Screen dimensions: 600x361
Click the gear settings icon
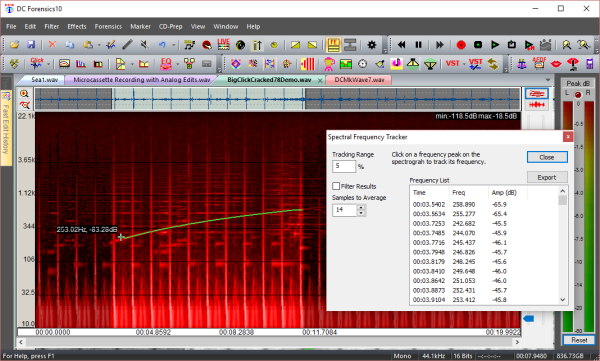[x=372, y=45]
